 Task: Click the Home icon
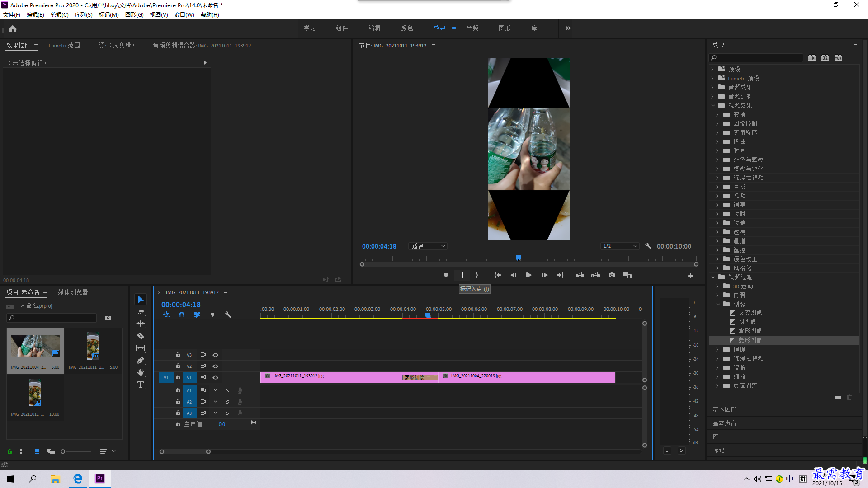pos(13,28)
